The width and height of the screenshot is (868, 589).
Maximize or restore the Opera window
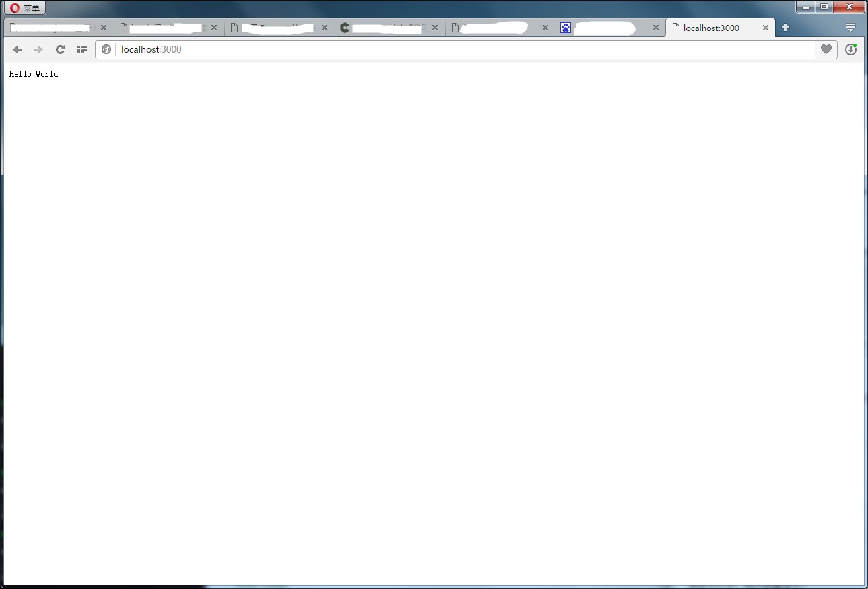coord(824,7)
